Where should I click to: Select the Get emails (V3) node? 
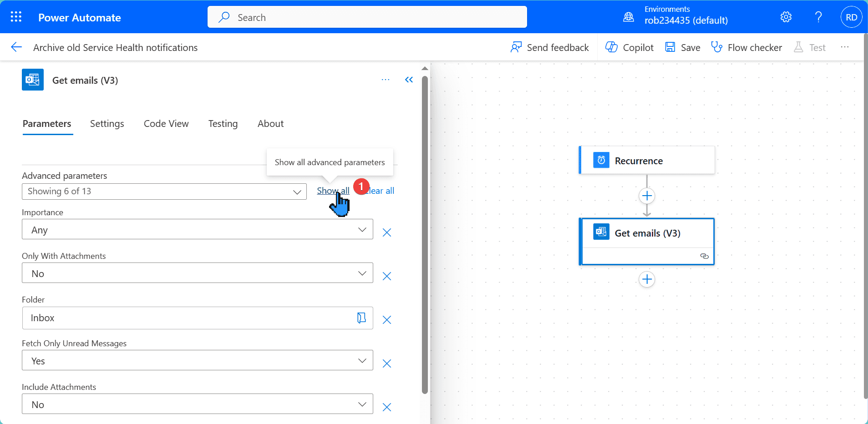(647, 242)
